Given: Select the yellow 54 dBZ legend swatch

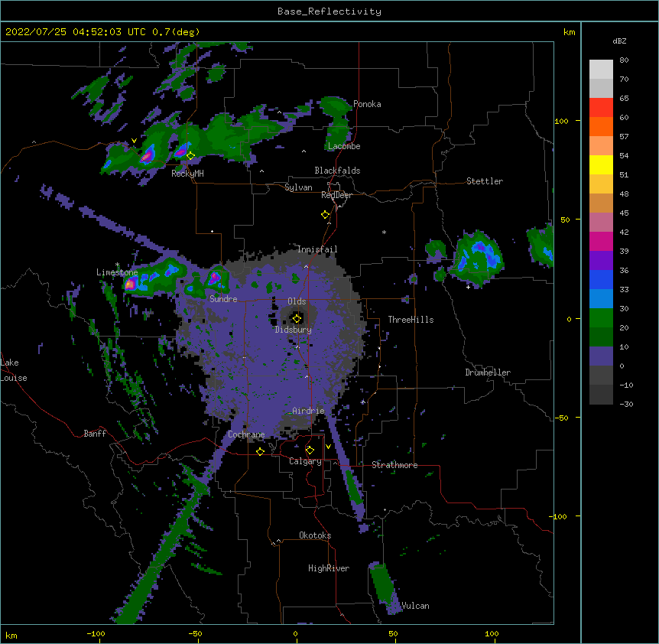Looking at the screenshot, I should (x=601, y=164).
